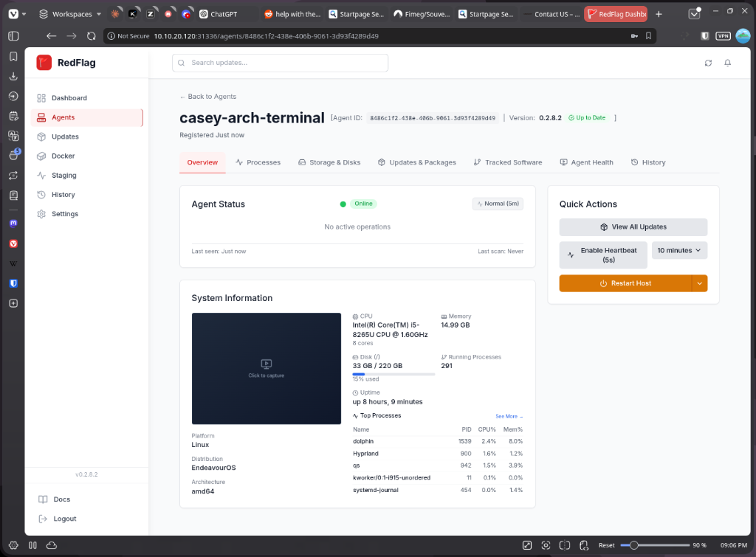Image resolution: width=756 pixels, height=557 pixels.
Task: Open the Tracked Software tab
Action: pyautogui.click(x=508, y=162)
